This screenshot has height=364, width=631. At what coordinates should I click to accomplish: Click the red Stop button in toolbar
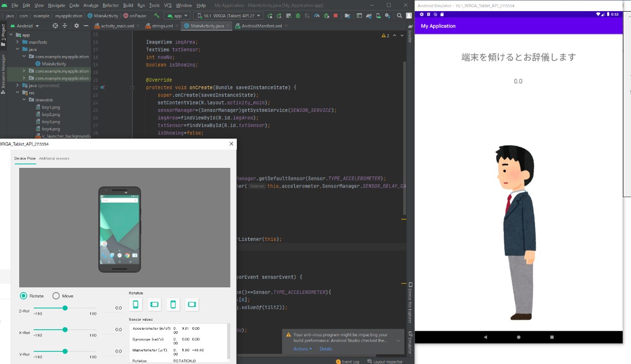(x=336, y=16)
